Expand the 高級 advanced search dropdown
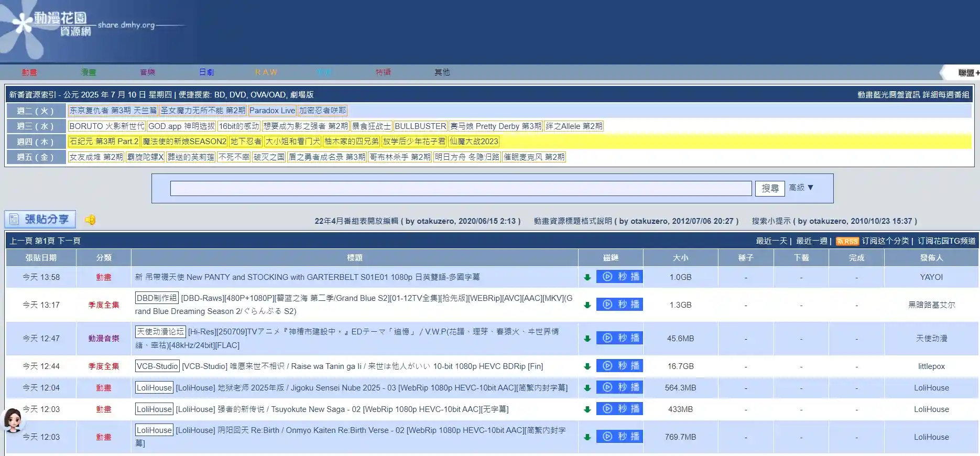Image resolution: width=980 pixels, height=456 pixels. [801, 188]
